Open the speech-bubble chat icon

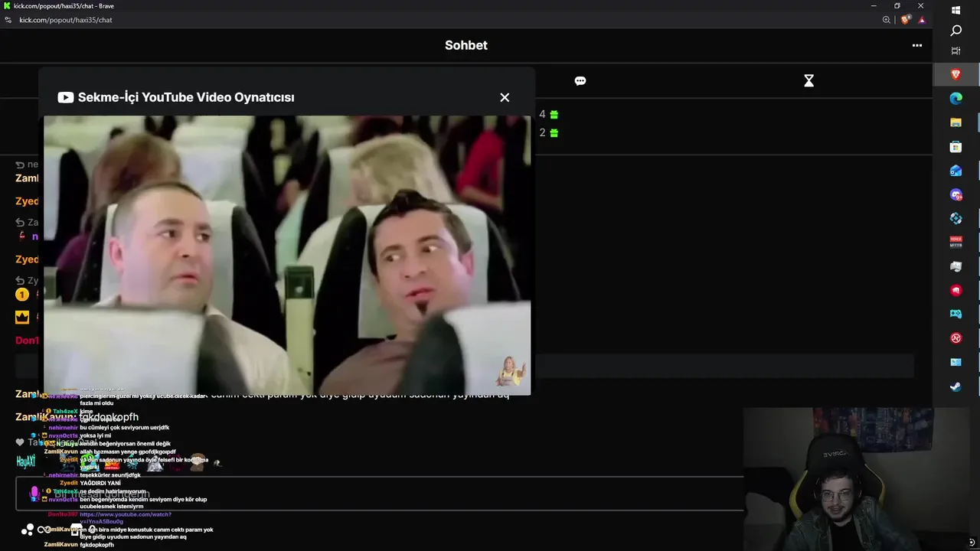580,81
